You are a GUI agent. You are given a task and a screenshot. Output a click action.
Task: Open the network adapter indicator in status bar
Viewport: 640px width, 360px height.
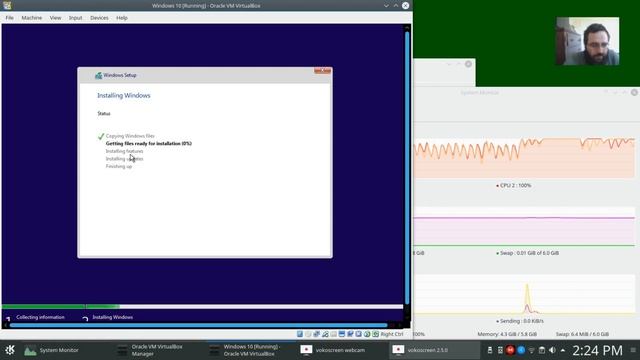316,334
